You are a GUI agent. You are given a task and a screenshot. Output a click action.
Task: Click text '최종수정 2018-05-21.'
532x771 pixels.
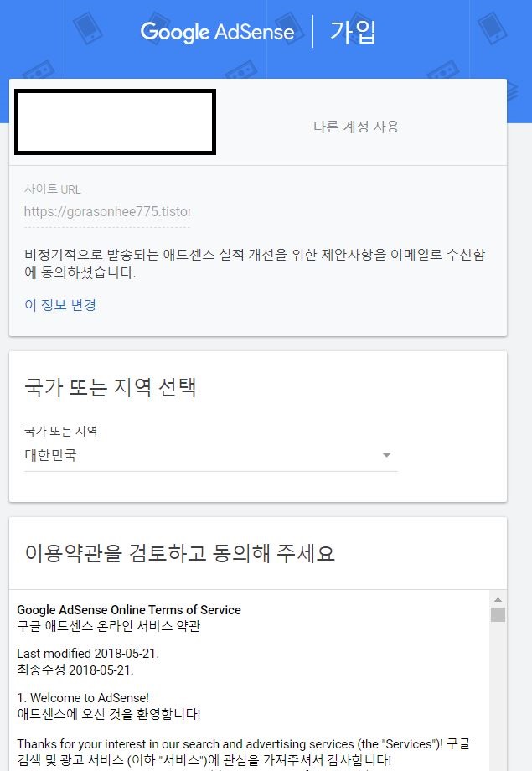(x=75, y=670)
